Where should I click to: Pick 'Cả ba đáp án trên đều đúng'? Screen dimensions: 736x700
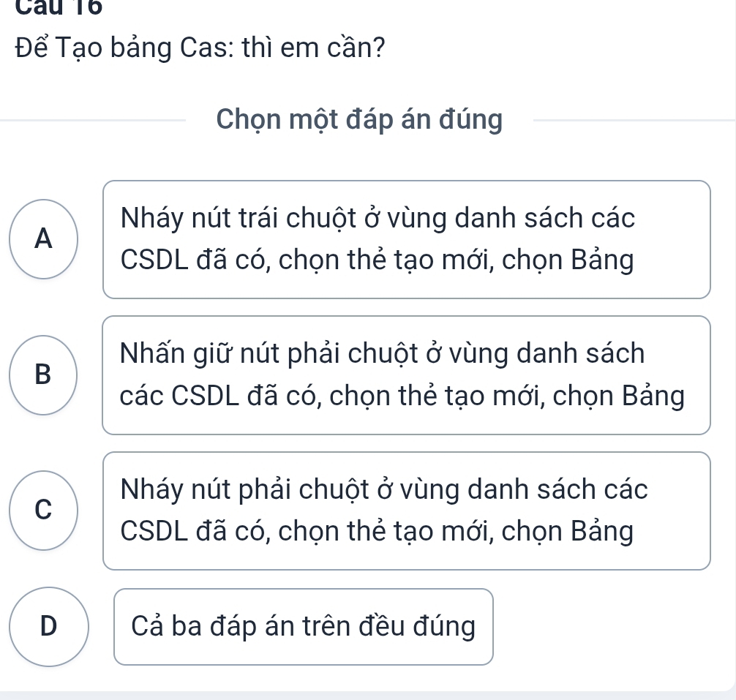click(304, 627)
